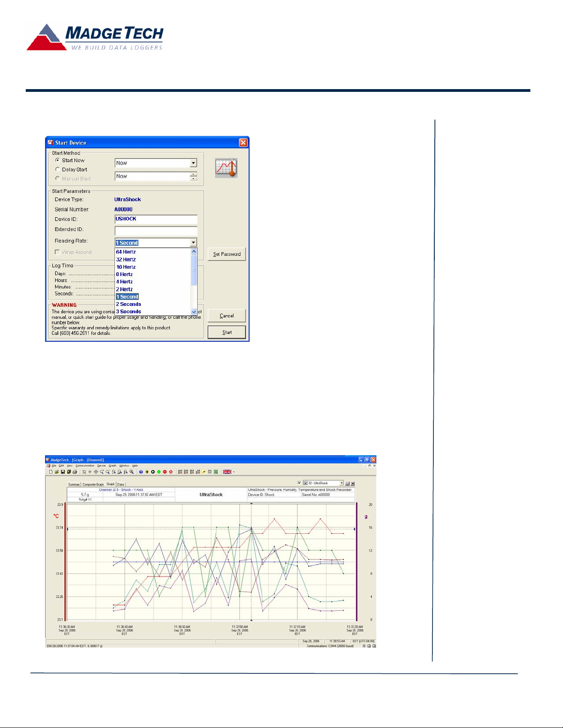Screen dimensions: 563x728
Task: Choose 16 Hertz from reading rate list
Action: pyautogui.click(x=126, y=267)
